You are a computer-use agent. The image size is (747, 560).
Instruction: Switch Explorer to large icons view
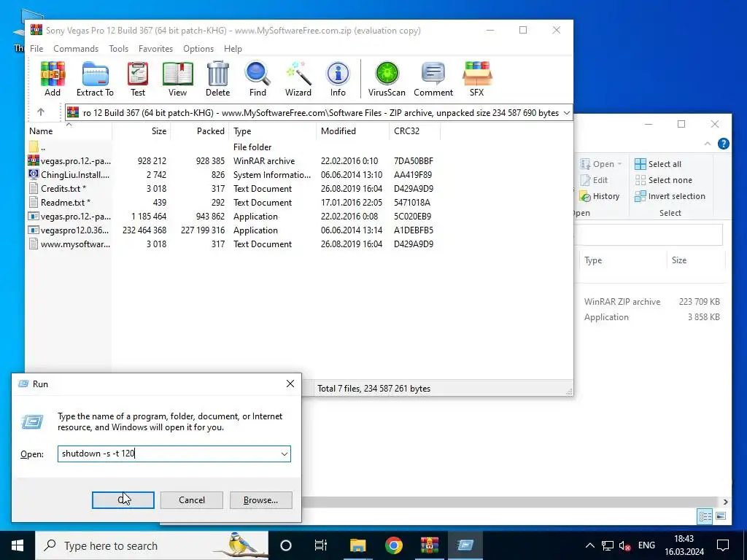tap(721, 516)
